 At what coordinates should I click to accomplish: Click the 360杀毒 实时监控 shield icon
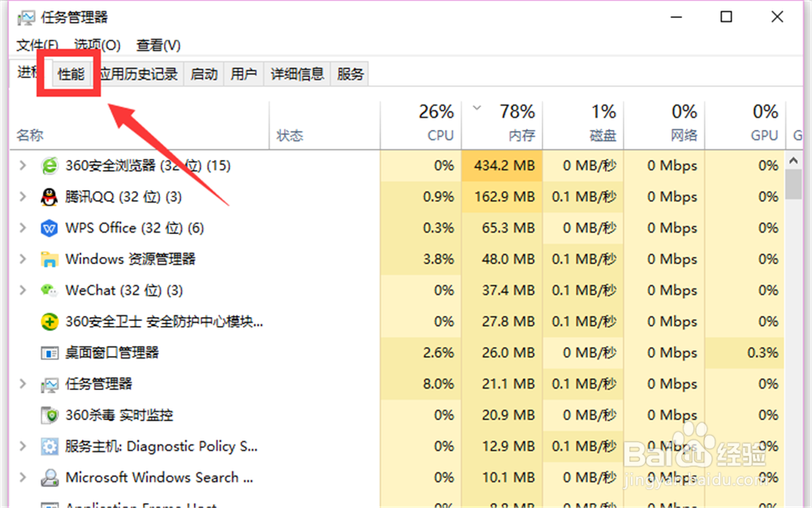tap(50, 415)
